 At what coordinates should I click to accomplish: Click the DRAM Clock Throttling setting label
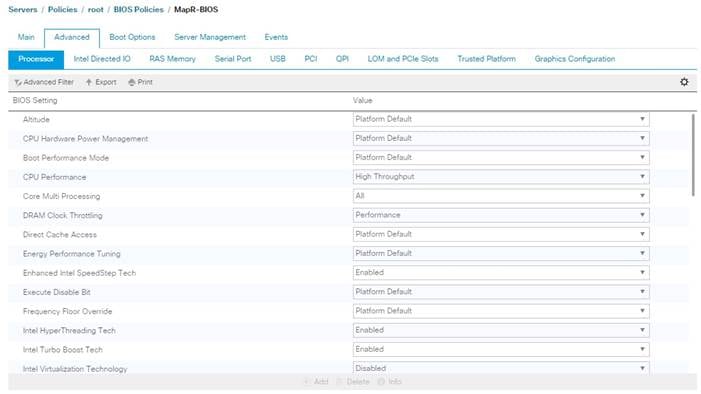point(63,216)
